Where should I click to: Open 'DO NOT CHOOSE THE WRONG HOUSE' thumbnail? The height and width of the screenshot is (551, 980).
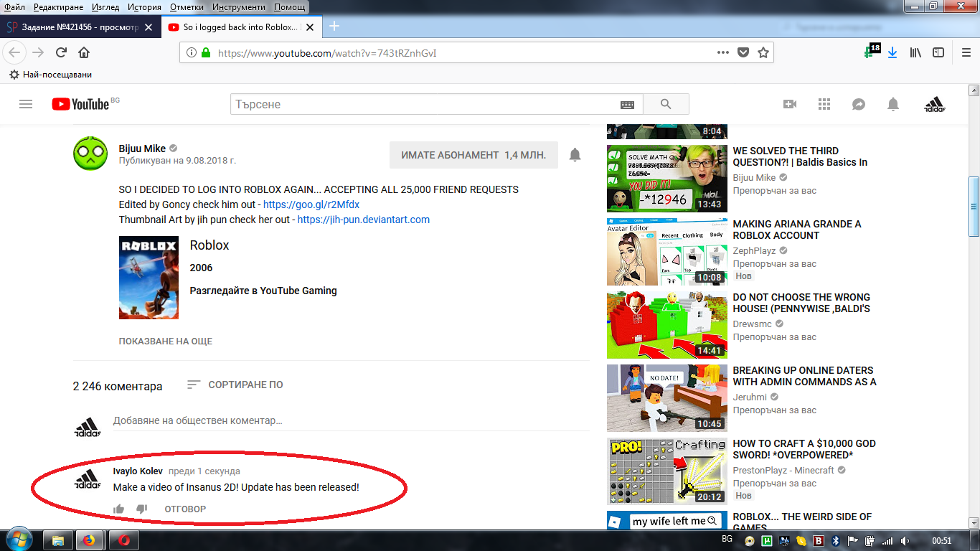(666, 324)
